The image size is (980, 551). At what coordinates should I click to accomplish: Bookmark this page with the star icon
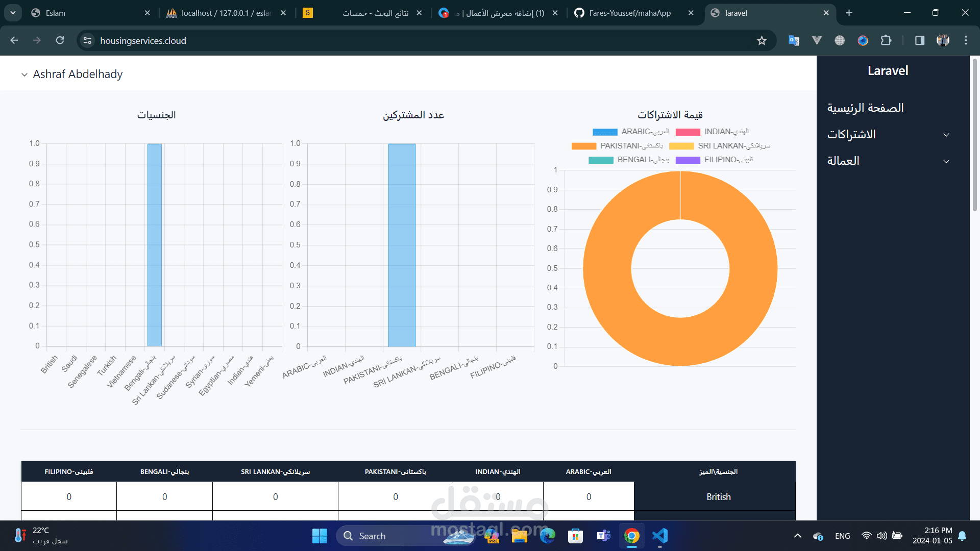pyautogui.click(x=762, y=40)
